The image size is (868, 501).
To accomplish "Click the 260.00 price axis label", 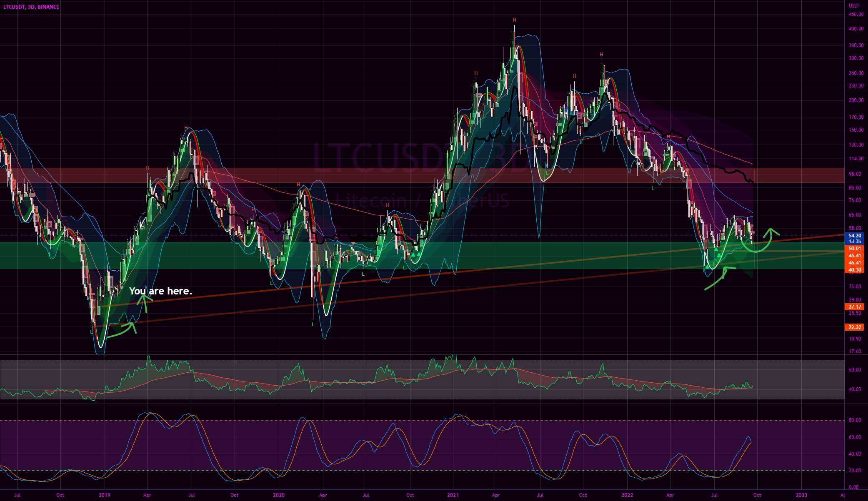I will click(x=856, y=73).
